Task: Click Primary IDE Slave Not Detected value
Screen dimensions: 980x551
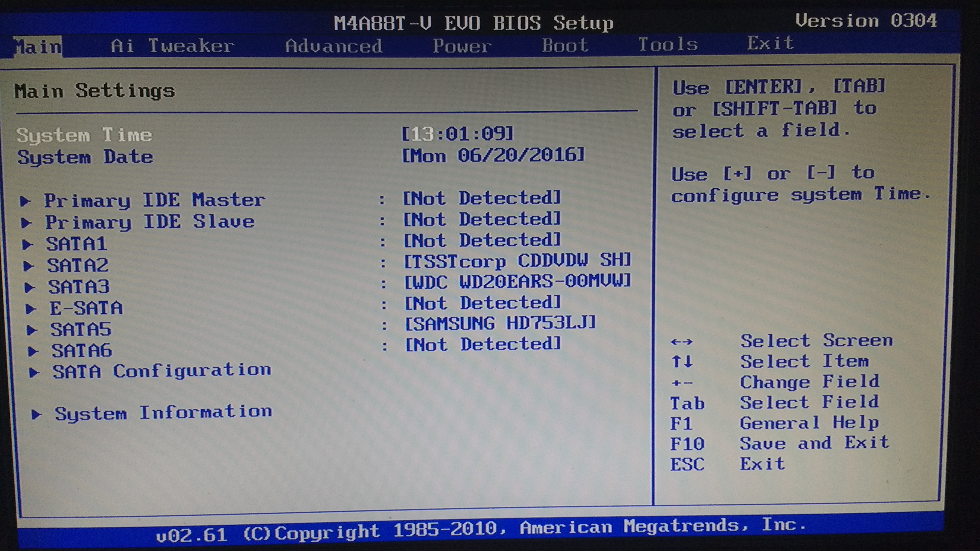Action: (482, 219)
